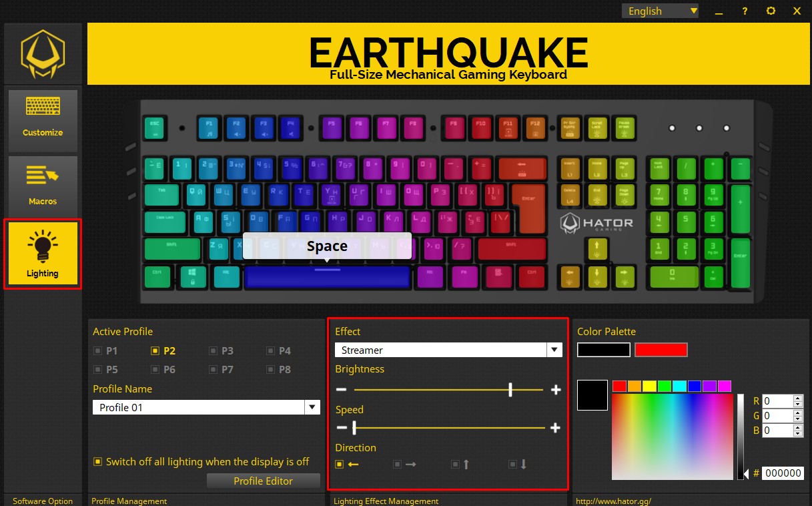Select the Backspace key
Image resolution: width=812 pixels, height=506 pixels.
[x=522, y=168]
